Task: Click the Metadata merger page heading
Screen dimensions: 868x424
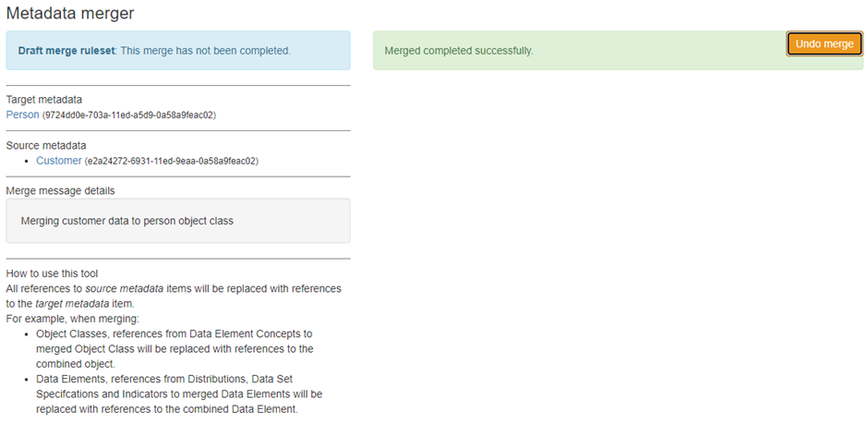Action: click(70, 13)
